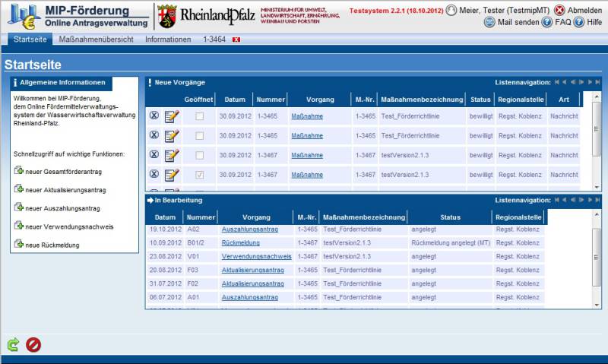Image resolution: width=608 pixels, height=364 pixels.
Task: Click Vorgang column header in In Bearbeitung
Action: click(256, 217)
